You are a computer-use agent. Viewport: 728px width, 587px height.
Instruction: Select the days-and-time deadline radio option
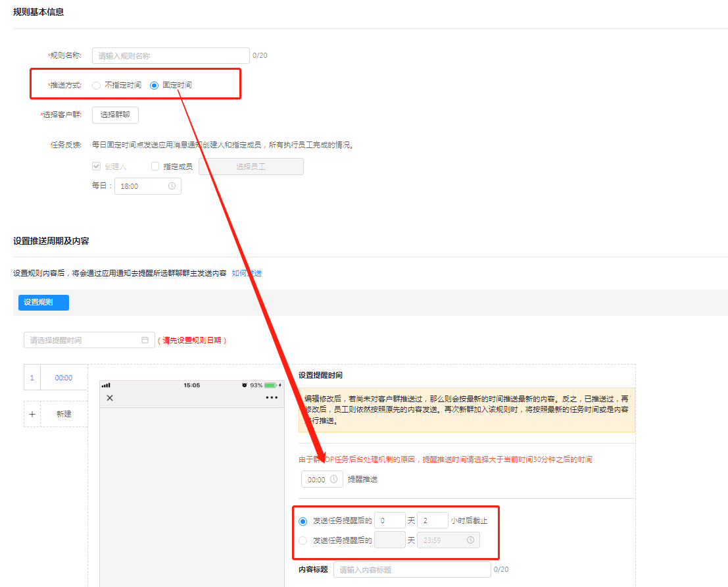[x=303, y=540]
